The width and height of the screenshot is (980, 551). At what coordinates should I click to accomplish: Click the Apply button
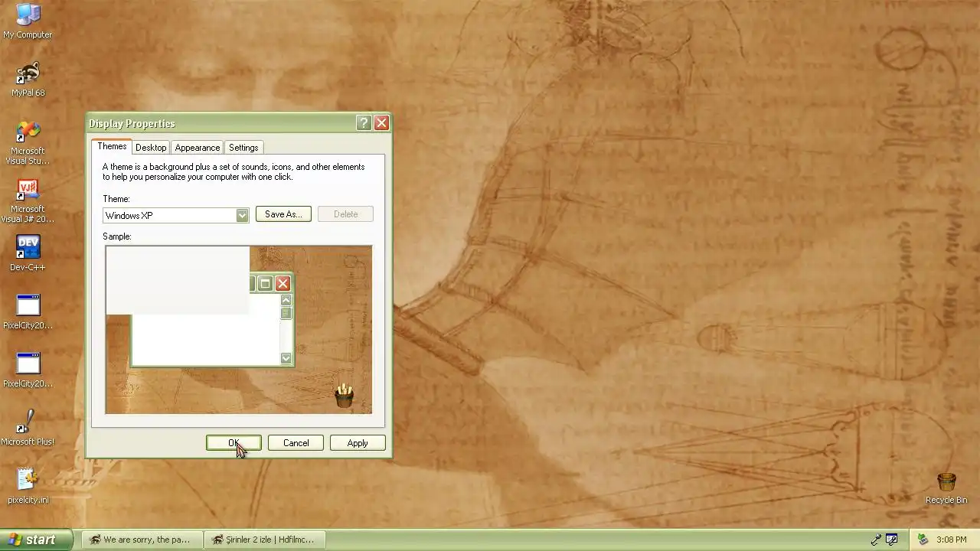coord(358,443)
